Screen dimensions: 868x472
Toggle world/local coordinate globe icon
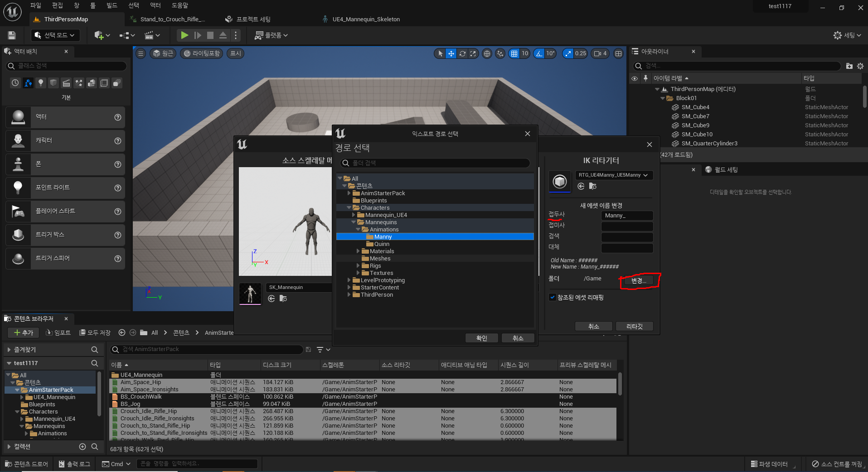[487, 53]
